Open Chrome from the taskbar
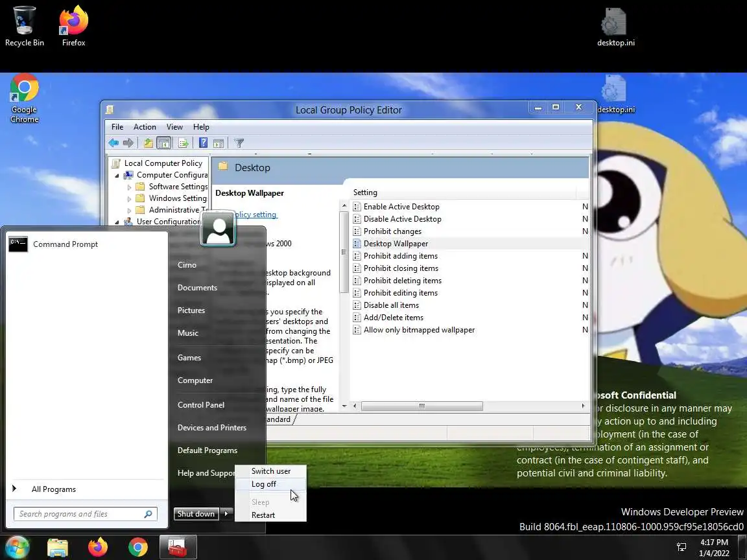Image resolution: width=747 pixels, height=560 pixels. coord(137,547)
